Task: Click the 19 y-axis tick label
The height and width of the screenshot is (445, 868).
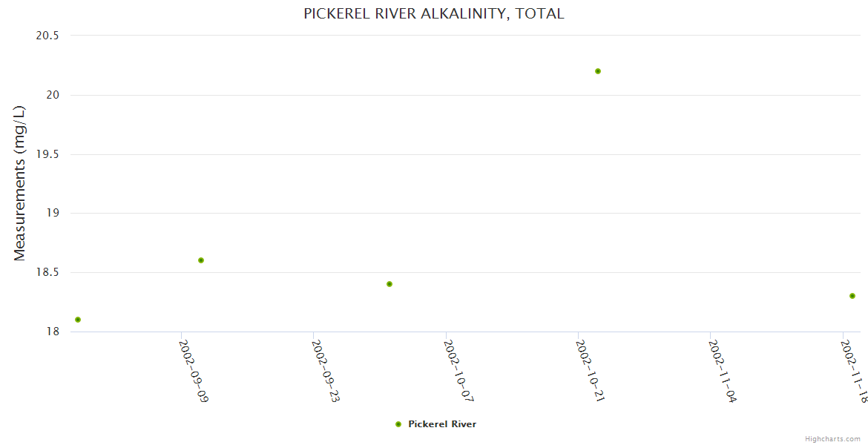Action: point(53,214)
